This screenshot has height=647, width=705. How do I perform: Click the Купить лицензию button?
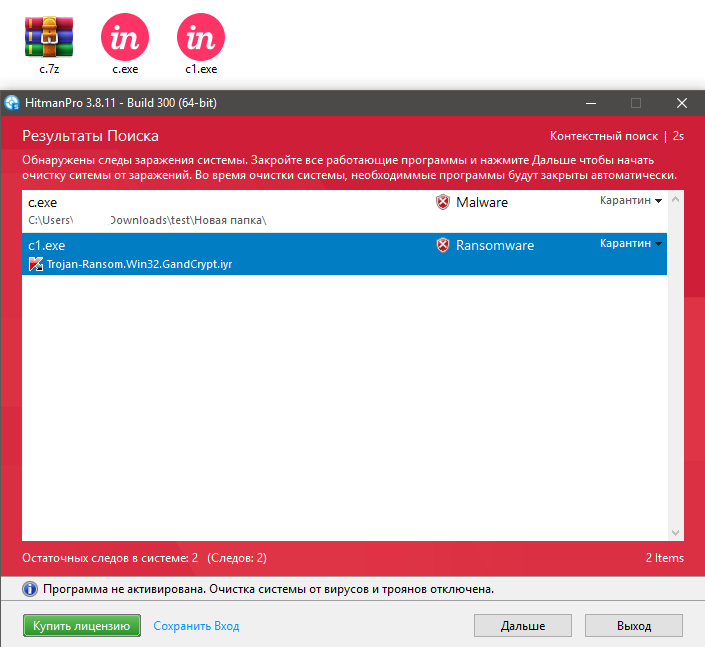(x=82, y=625)
